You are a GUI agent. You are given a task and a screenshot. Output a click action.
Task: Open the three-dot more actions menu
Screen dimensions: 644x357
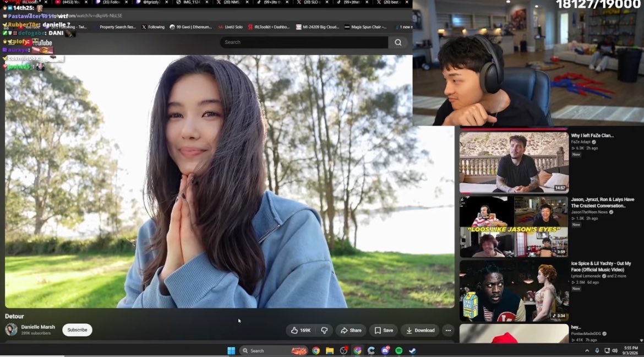coord(448,330)
